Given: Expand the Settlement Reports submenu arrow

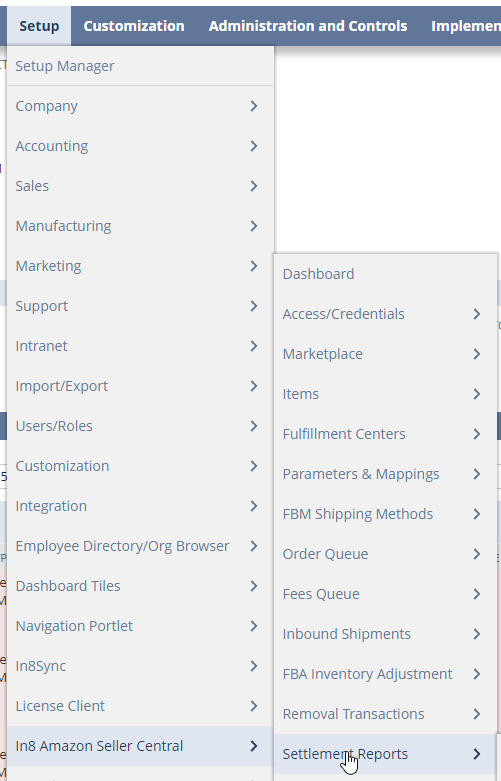Looking at the screenshot, I should (x=477, y=754).
